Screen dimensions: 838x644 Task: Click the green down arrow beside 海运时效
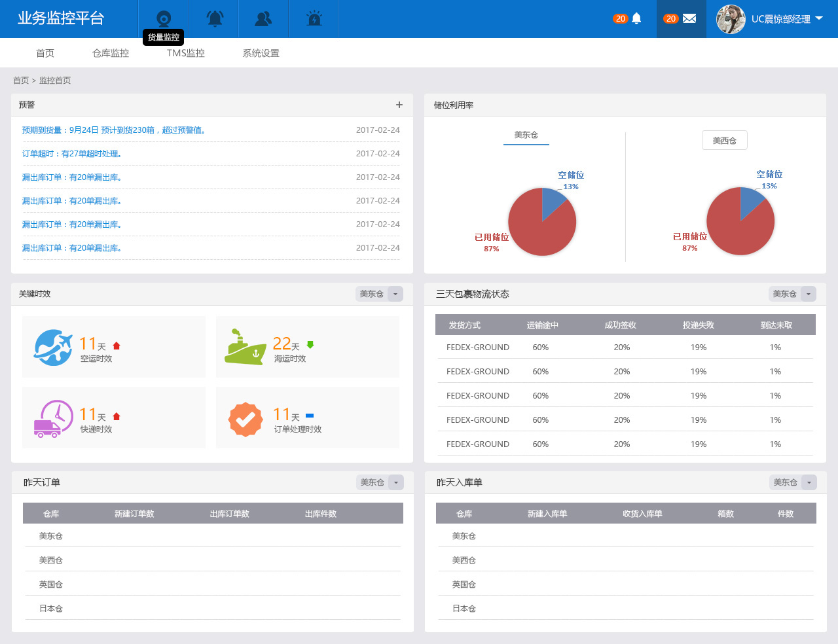tap(310, 344)
